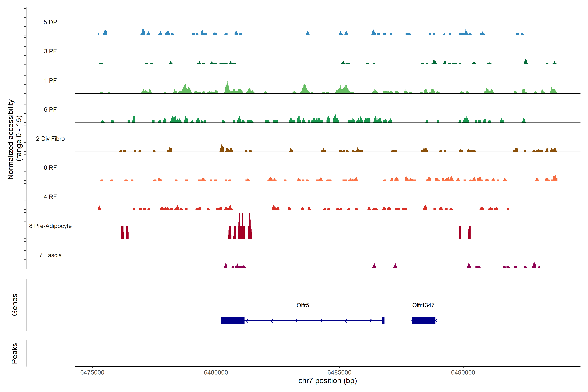Click the small Olfr5 first exon

click(383, 320)
